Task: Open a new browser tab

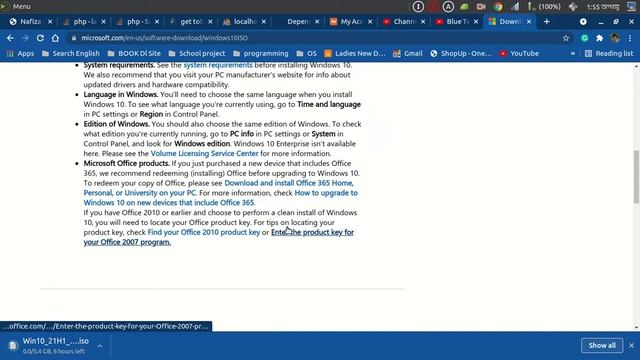Action: 547,22
